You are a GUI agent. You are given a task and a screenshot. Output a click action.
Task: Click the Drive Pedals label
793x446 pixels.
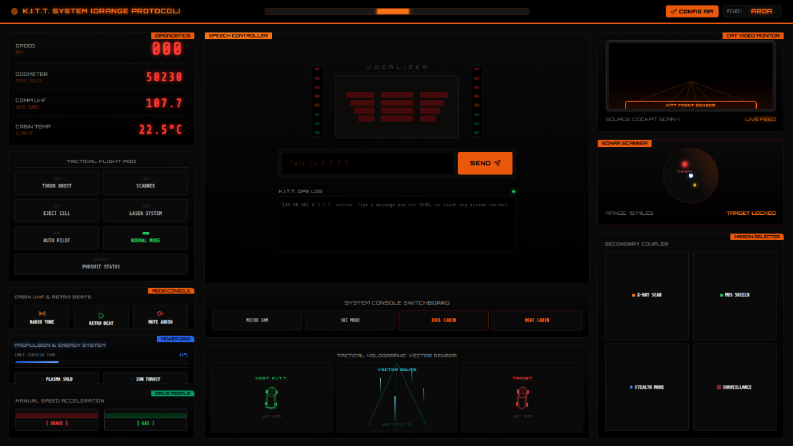(x=172, y=393)
